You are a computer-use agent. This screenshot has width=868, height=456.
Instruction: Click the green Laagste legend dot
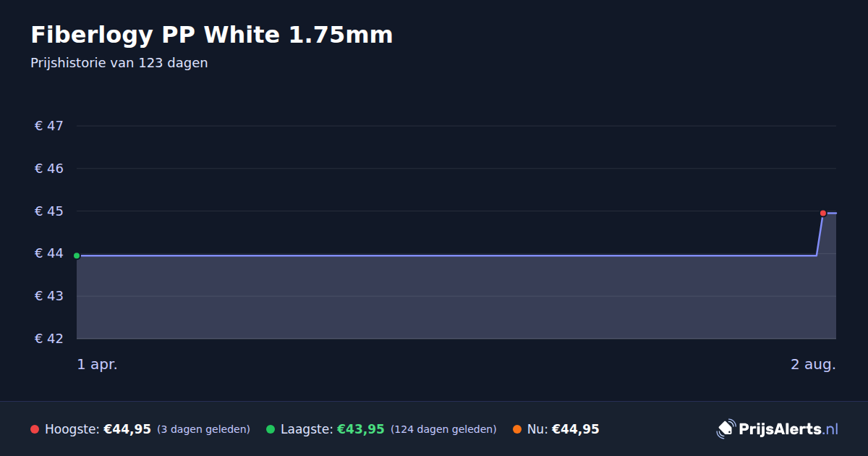271,429
